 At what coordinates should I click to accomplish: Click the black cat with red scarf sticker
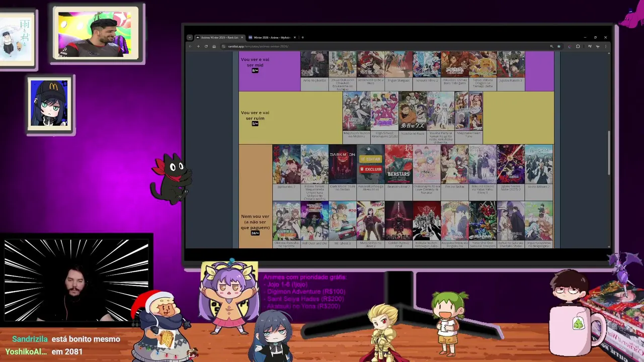coord(172,178)
